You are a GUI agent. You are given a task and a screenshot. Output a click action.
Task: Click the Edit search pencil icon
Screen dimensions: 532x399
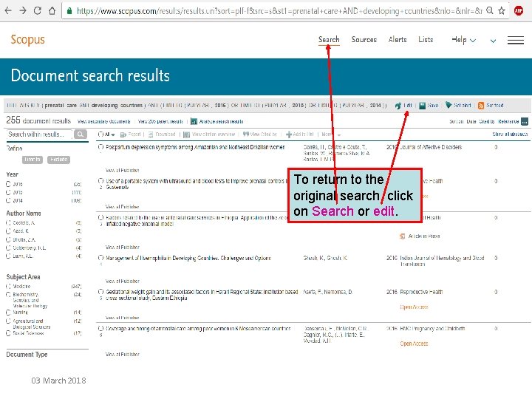398,106
